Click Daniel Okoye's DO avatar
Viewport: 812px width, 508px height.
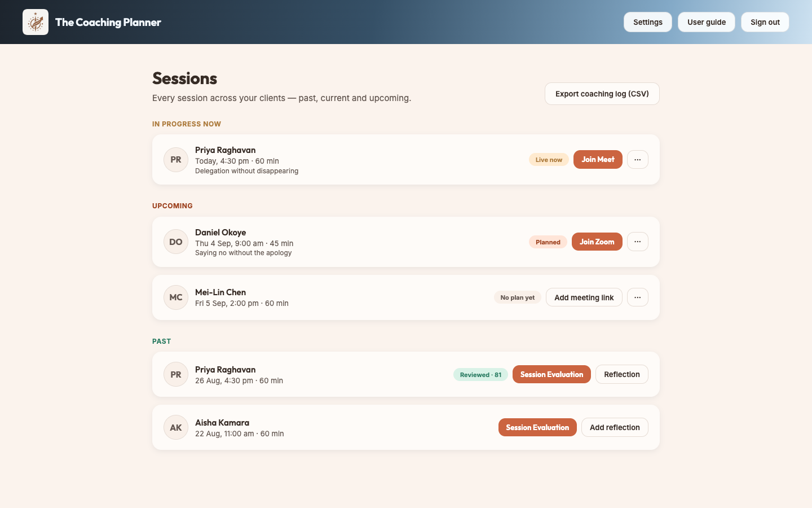point(176,242)
